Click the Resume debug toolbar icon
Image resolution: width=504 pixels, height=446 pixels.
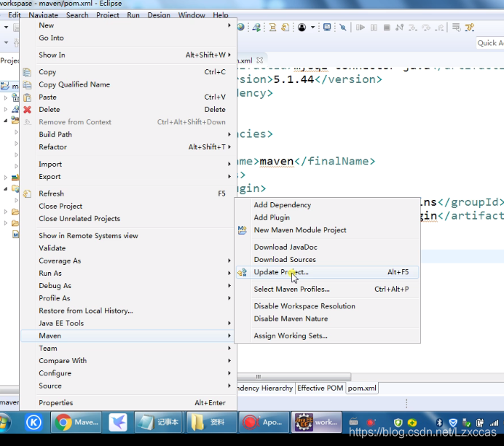[361, 28]
